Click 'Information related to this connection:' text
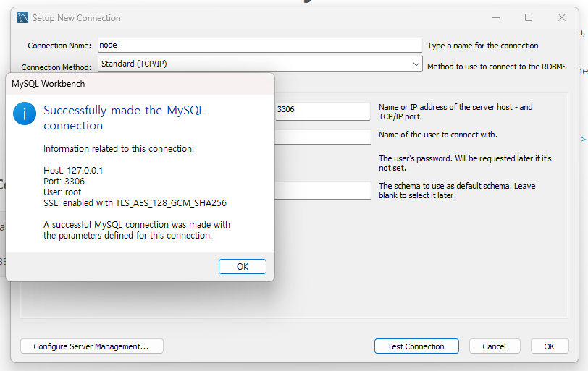This screenshot has height=371, width=588. pos(119,149)
